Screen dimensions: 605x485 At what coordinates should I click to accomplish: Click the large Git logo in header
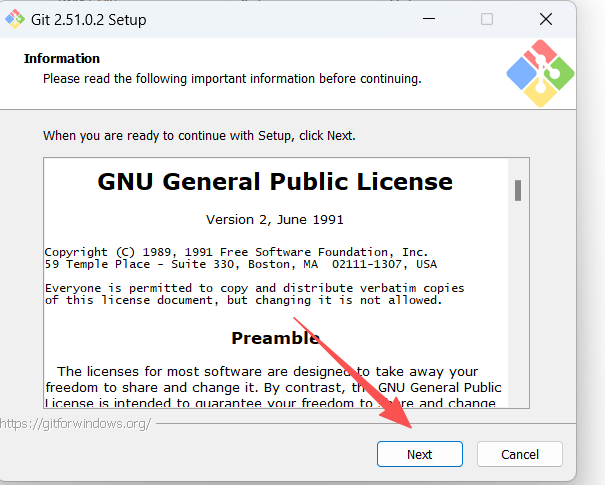tap(540, 73)
